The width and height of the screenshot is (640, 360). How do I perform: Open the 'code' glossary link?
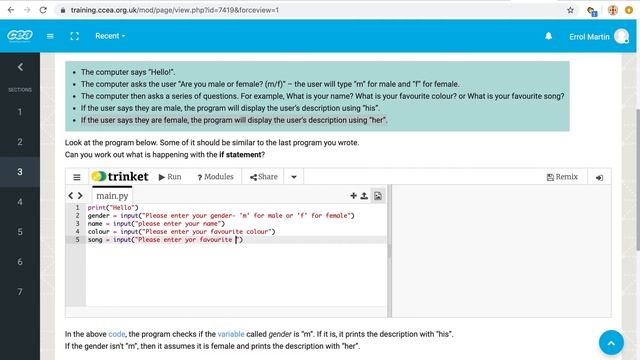pos(117,334)
